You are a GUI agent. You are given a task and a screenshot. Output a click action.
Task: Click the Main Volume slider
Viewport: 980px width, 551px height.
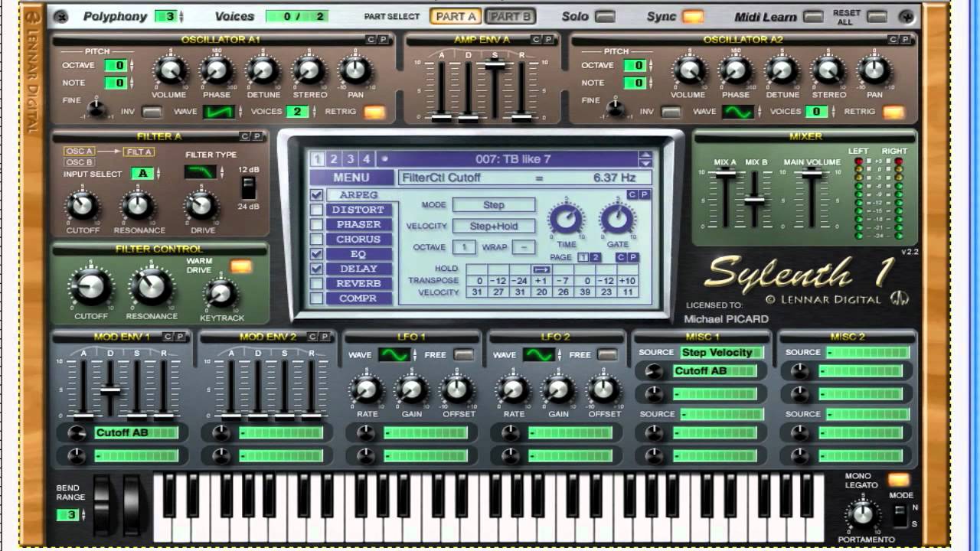pyautogui.click(x=811, y=173)
